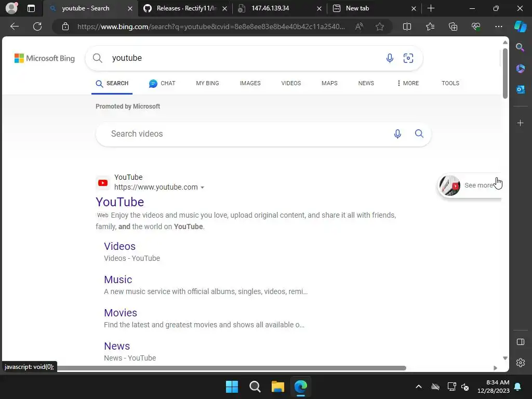Add this page to favorites star

380,26
